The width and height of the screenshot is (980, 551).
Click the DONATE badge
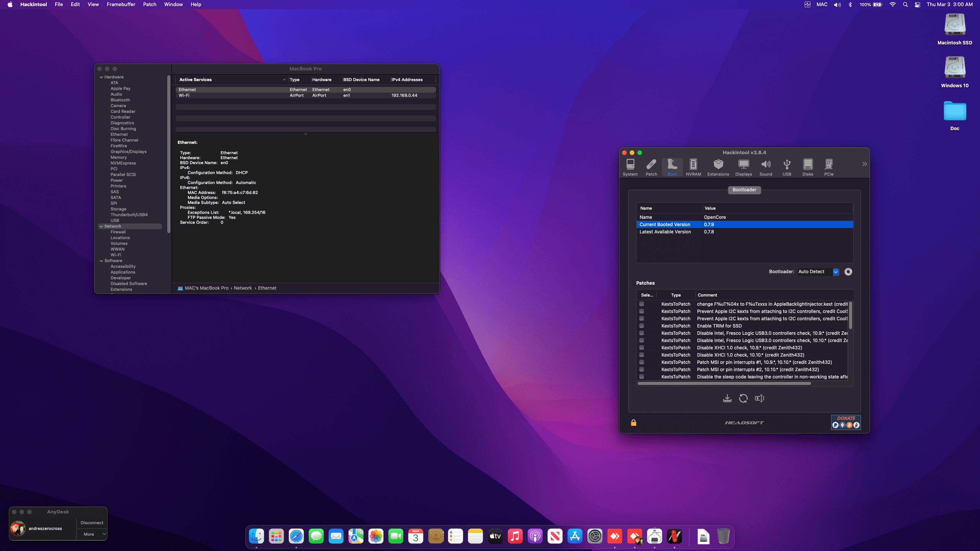(x=846, y=422)
